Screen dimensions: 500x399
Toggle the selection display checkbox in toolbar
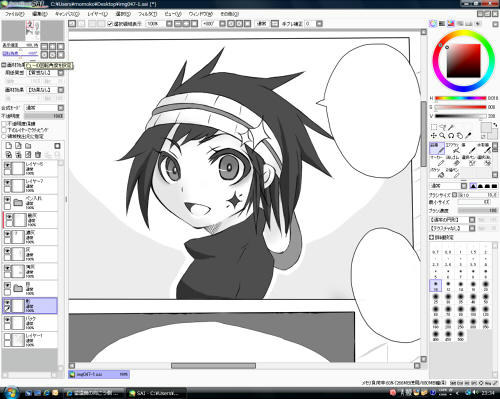[110, 24]
